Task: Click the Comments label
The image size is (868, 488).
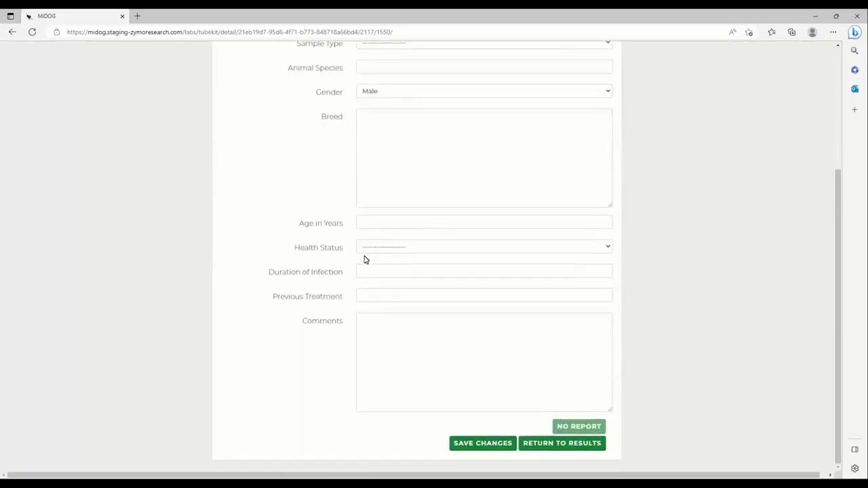Action: [x=322, y=321]
